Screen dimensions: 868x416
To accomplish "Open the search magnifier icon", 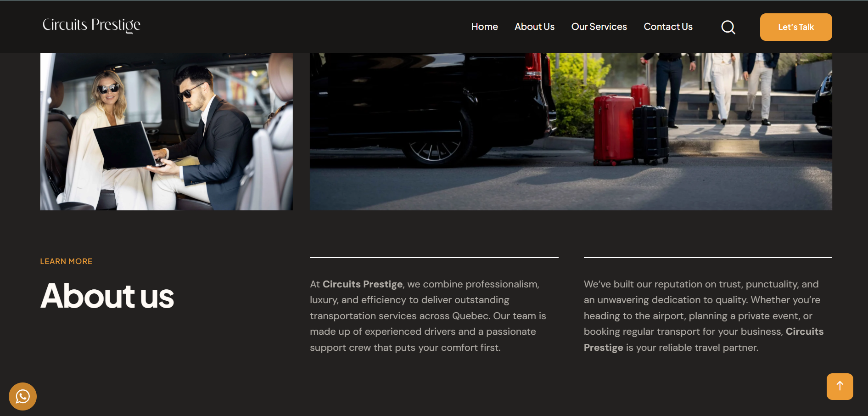I will (x=728, y=27).
